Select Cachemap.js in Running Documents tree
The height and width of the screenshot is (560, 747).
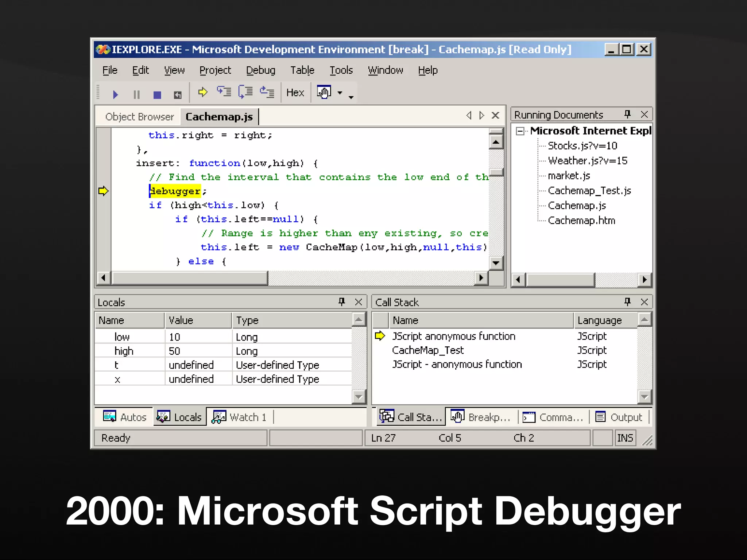(577, 206)
